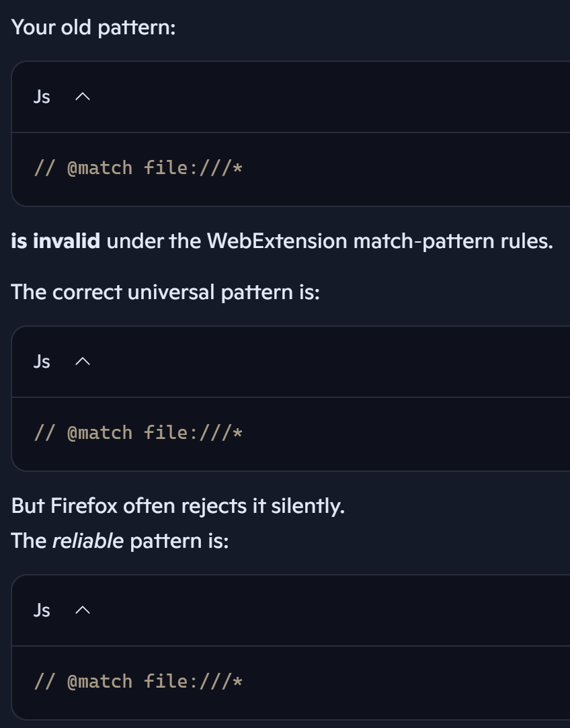
Task: Click "The correct universal pattern is:" text
Action: pos(165,292)
